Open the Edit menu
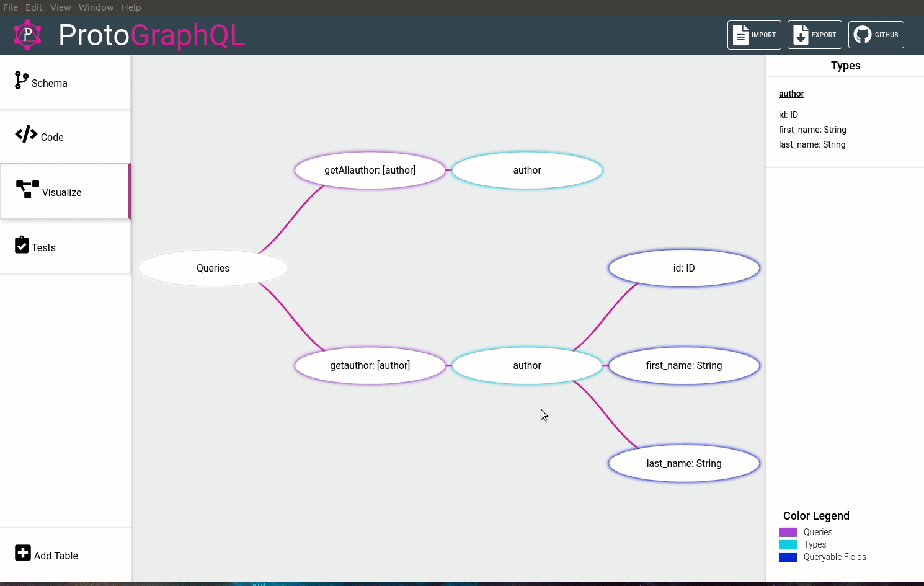 (34, 7)
